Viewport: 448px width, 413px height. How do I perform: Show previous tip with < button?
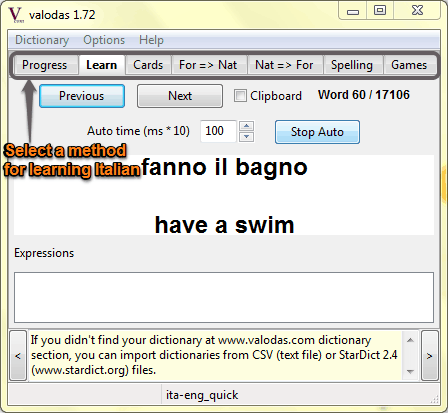point(18,356)
